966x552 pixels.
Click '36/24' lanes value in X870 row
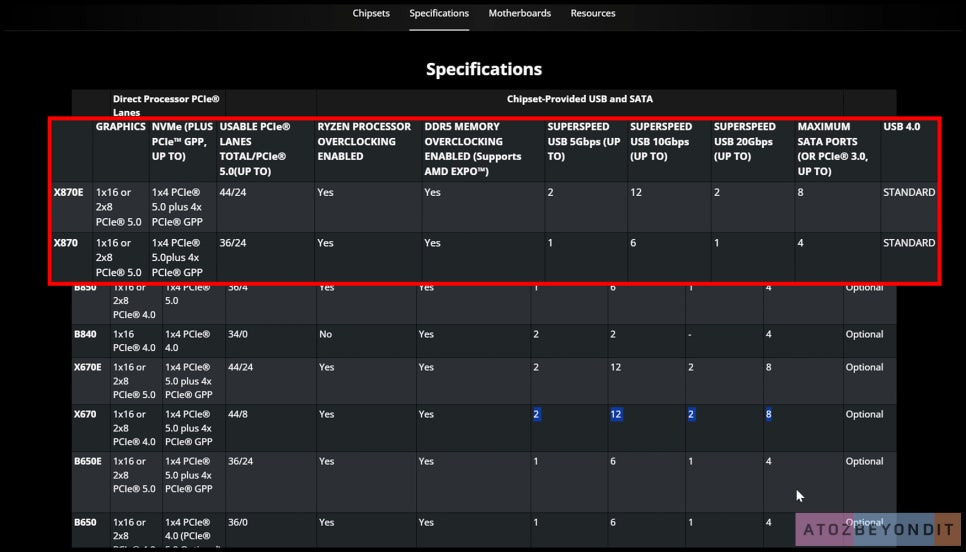coord(232,243)
